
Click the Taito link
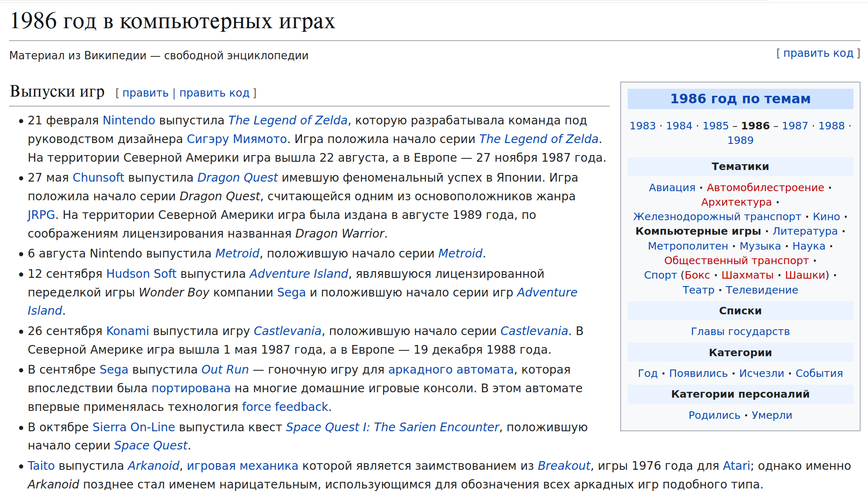click(x=41, y=466)
